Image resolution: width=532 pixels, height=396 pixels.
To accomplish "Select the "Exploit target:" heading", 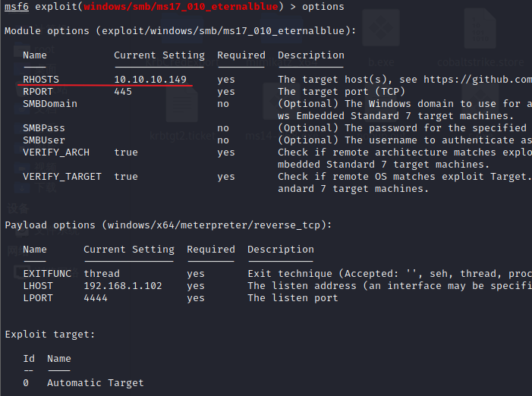I will click(x=50, y=335).
